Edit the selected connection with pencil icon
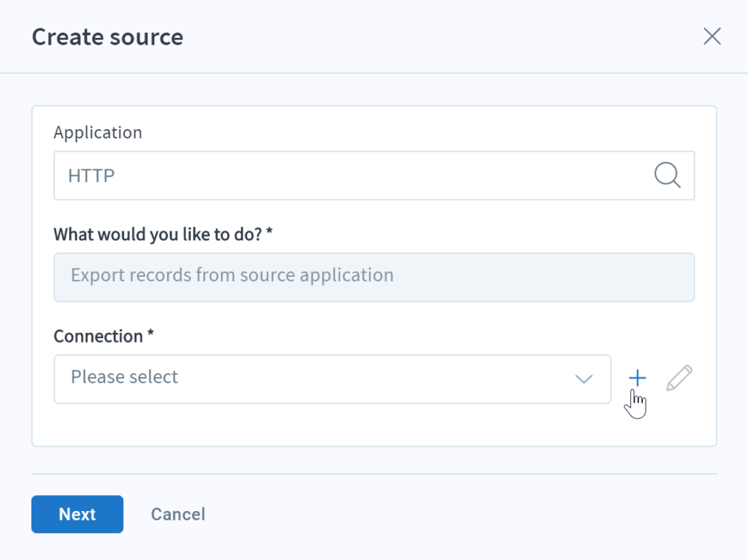 [x=679, y=378]
